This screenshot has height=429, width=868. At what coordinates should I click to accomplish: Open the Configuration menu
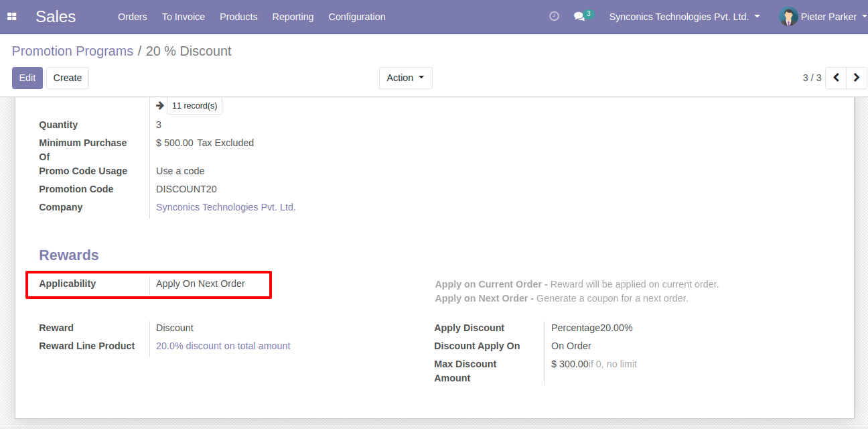[x=356, y=17]
